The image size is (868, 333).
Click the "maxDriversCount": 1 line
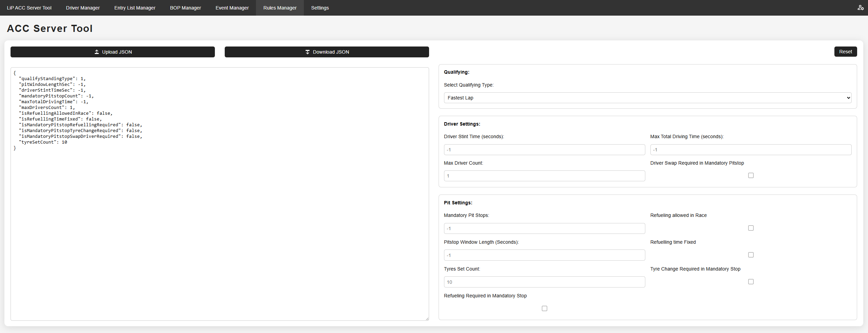[x=47, y=108]
